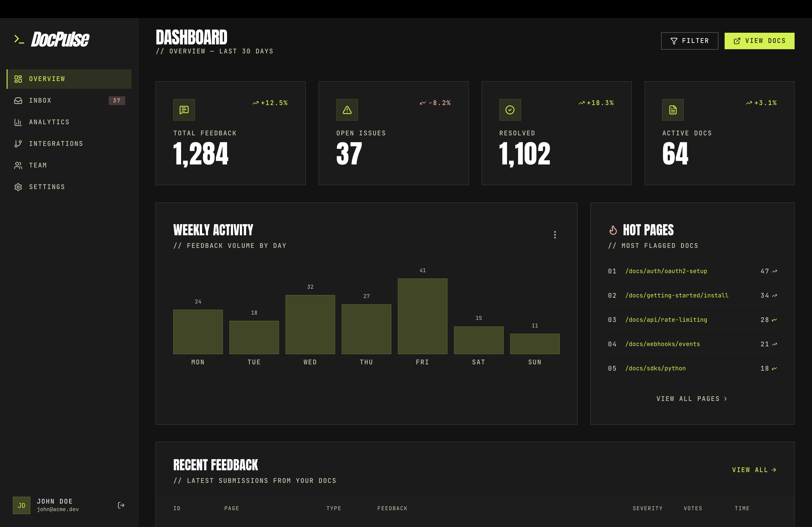Image resolution: width=812 pixels, height=527 pixels.
Task: Open the Inbox sidebar item
Action: click(69, 101)
